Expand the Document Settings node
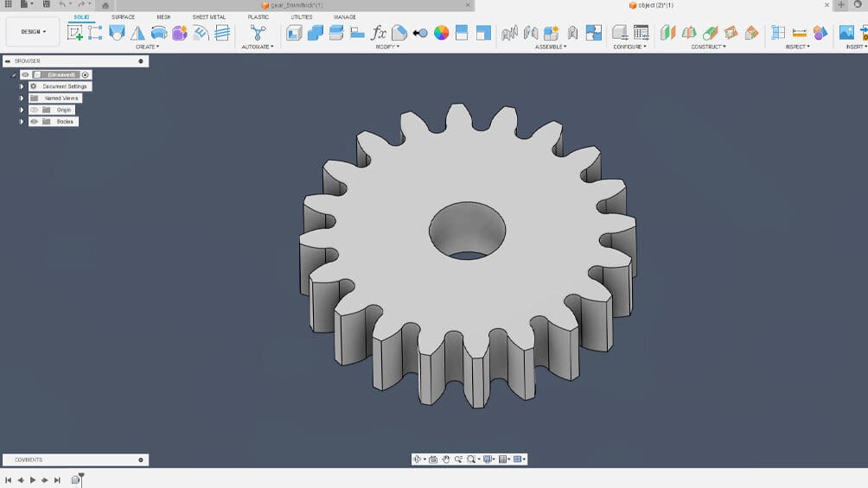This screenshot has width=868, height=488. point(22,86)
